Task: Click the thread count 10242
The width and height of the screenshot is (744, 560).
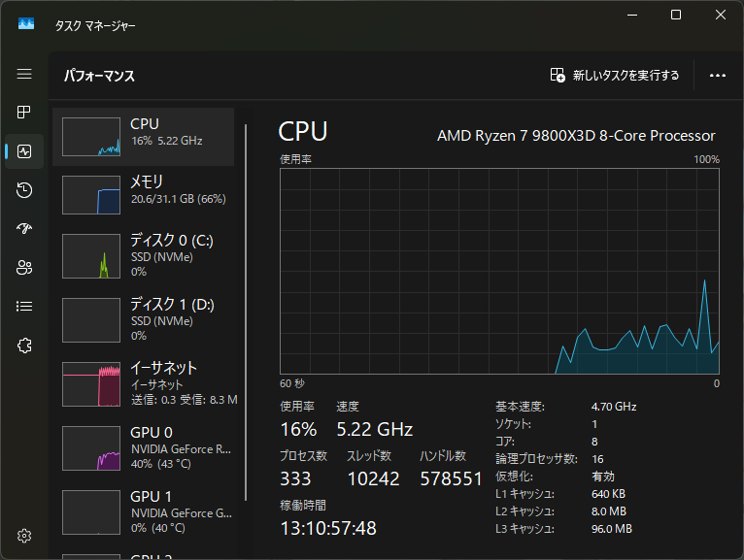Action: click(x=373, y=478)
